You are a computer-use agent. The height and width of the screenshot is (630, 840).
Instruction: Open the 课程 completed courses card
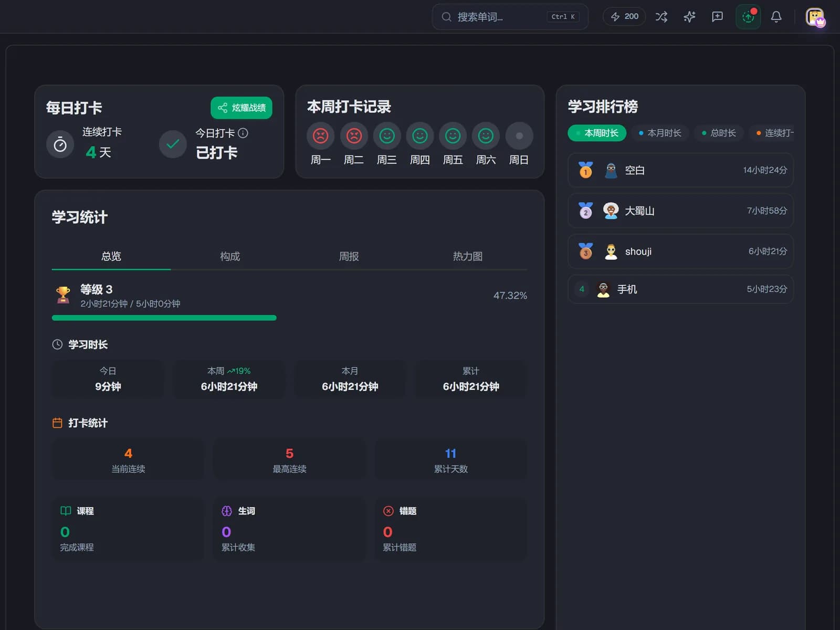point(128,529)
